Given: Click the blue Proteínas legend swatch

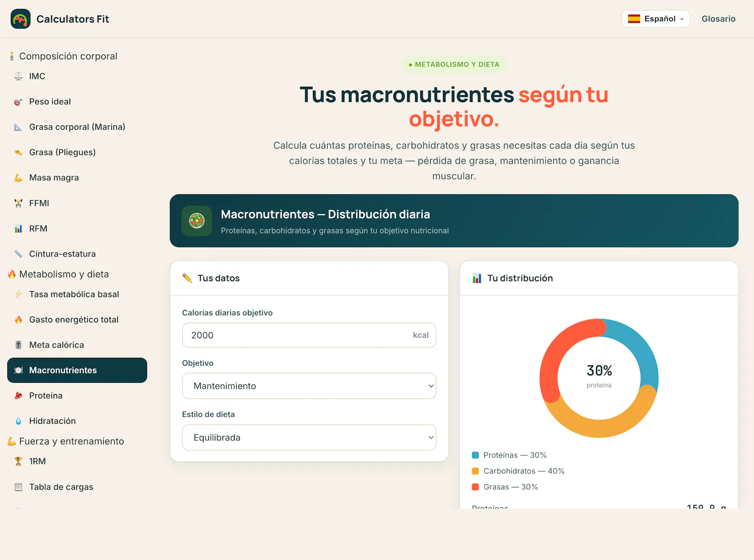Looking at the screenshot, I should (475, 455).
